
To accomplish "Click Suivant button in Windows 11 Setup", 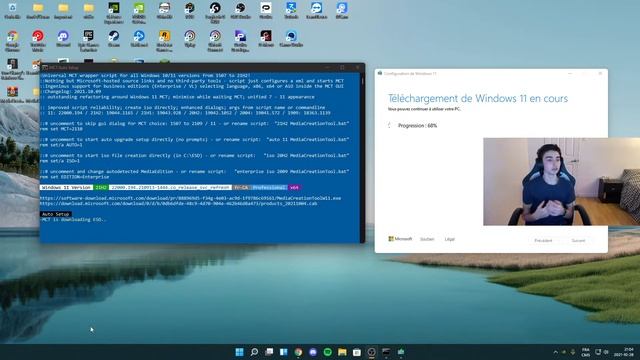I will 578,240.
